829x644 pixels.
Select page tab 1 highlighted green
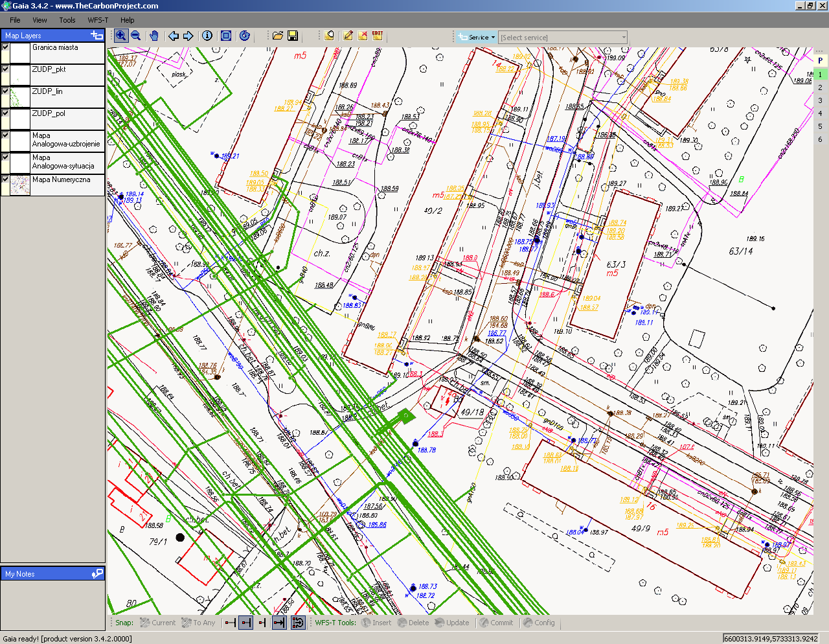pos(820,75)
